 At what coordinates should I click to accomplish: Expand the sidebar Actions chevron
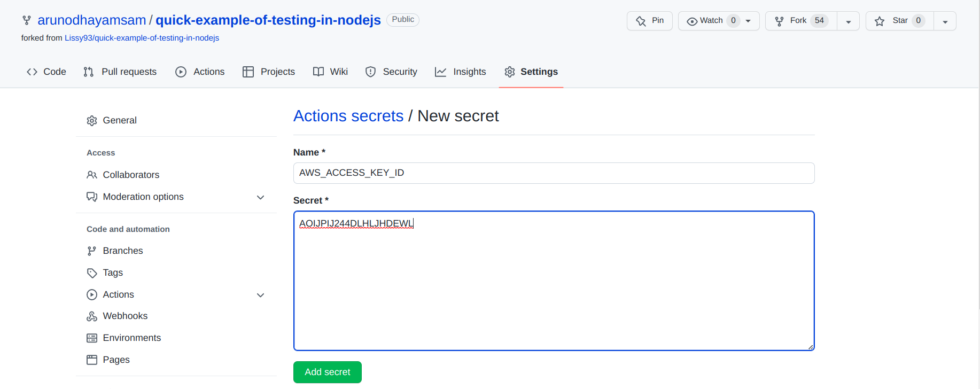point(261,295)
